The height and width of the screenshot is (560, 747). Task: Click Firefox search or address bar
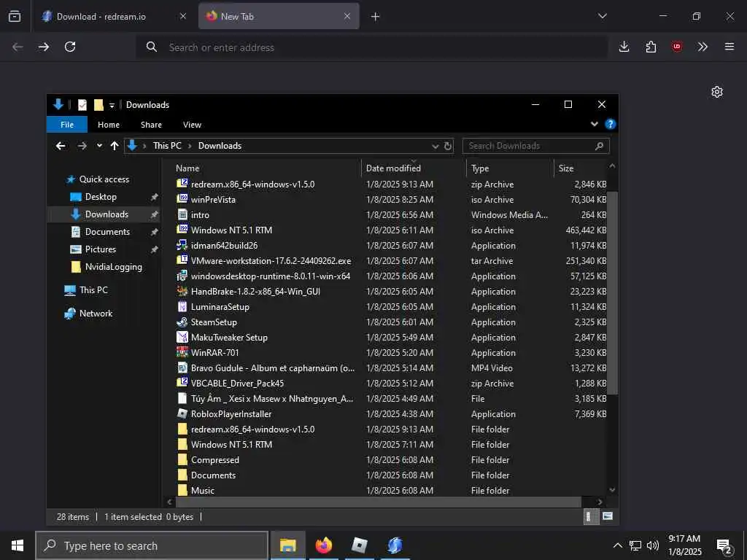coord(371,47)
